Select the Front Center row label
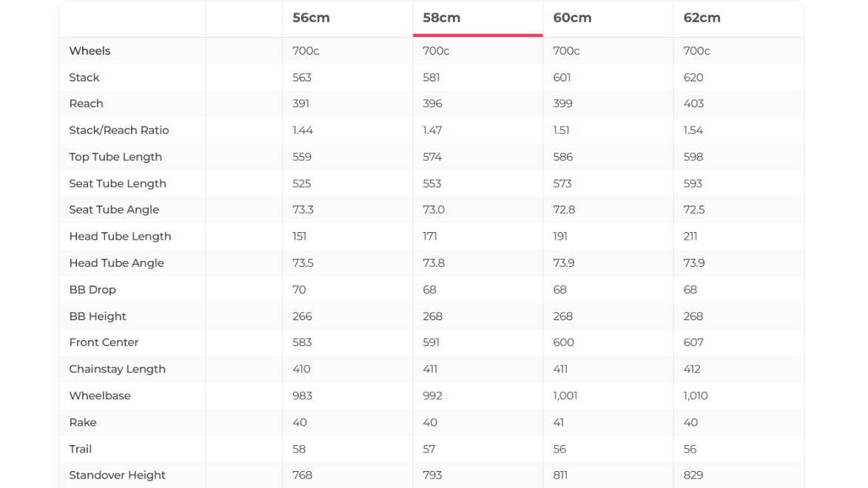 click(104, 342)
